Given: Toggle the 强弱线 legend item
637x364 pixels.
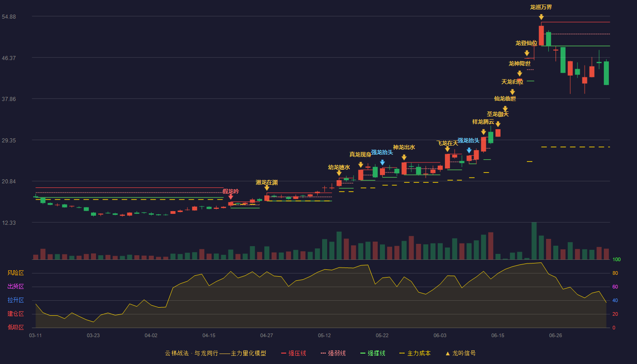Looking at the screenshot, I should click(333, 353).
